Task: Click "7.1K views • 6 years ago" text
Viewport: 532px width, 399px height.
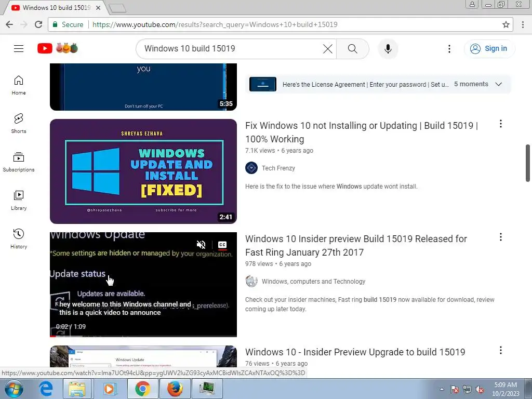Action: point(279,151)
